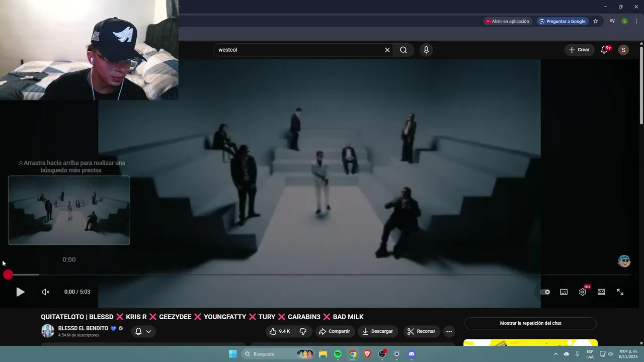The image size is (644, 362).
Task: Open YouTube notifications bell
Action: 605,50
